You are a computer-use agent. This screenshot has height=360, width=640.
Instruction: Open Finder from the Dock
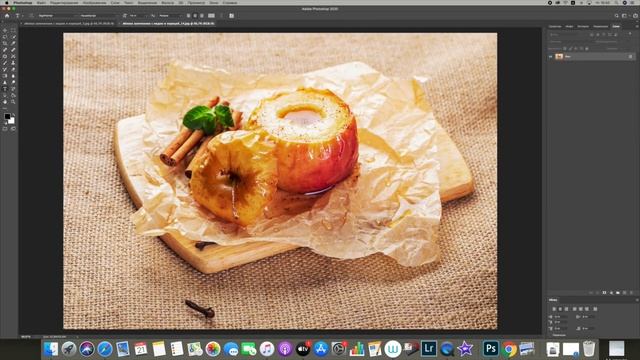click(x=51, y=349)
